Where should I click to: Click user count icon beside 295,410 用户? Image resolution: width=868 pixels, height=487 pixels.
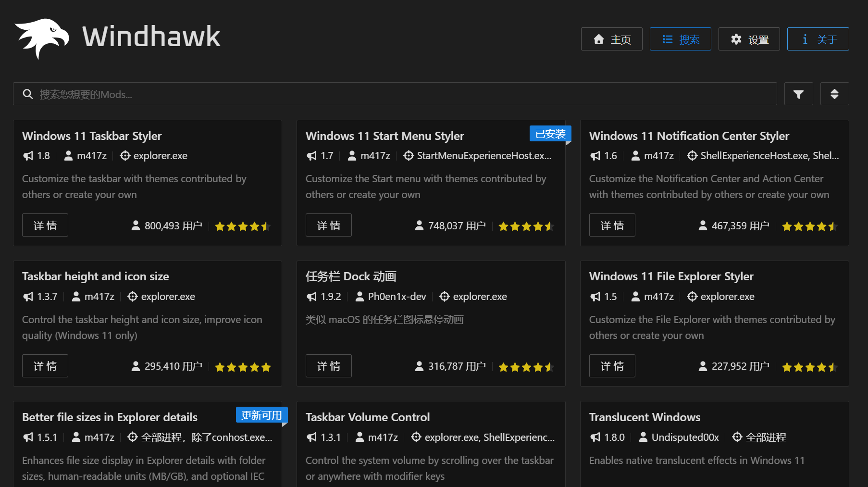(x=136, y=366)
